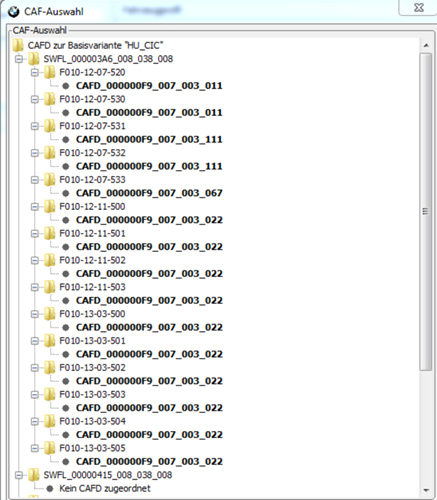Close the CAF-Auswahl dialog

point(419,7)
